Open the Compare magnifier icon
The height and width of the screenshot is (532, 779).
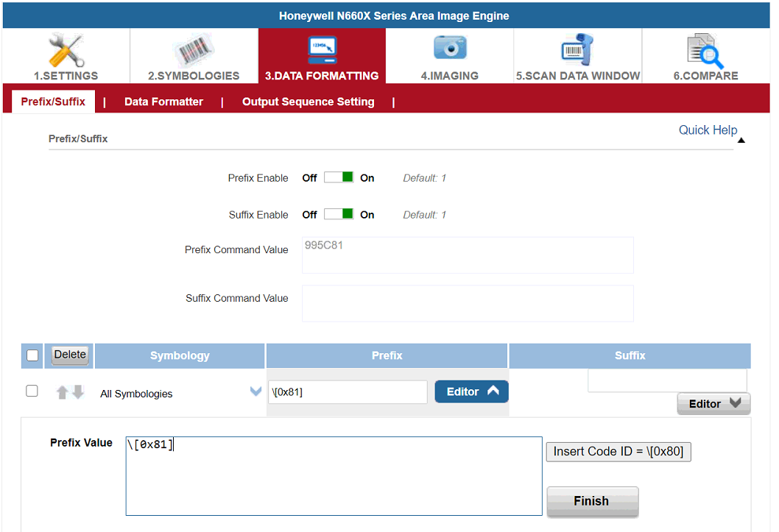tap(705, 51)
